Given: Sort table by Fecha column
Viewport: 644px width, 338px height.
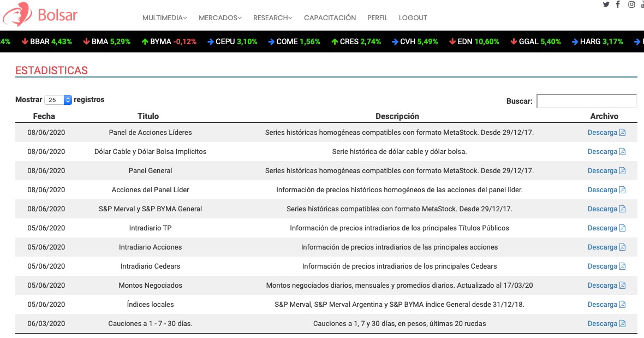Looking at the screenshot, I should tap(44, 116).
